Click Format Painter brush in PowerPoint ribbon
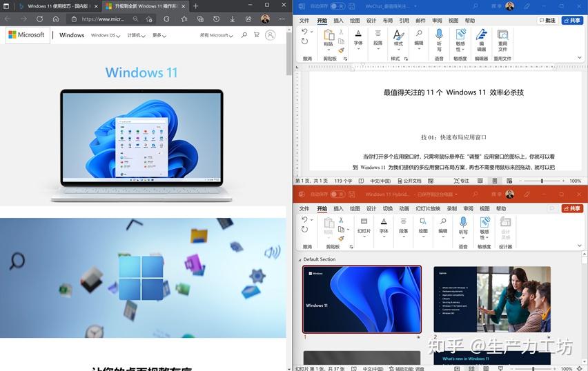The image size is (588, 371). point(341,238)
